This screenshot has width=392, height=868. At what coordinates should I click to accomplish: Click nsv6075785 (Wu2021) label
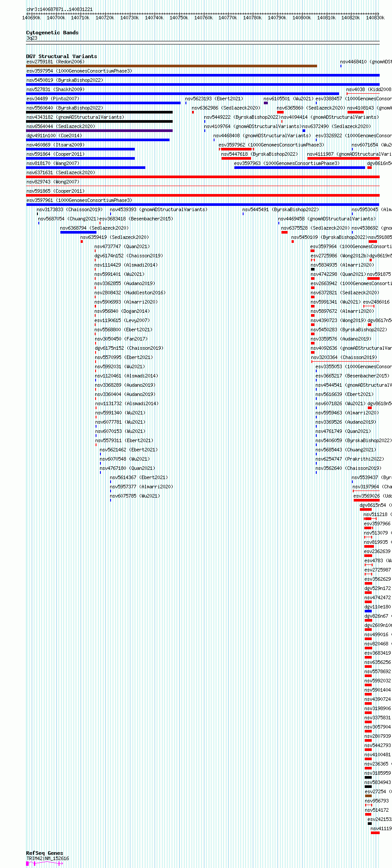pyautogui.click(x=135, y=496)
